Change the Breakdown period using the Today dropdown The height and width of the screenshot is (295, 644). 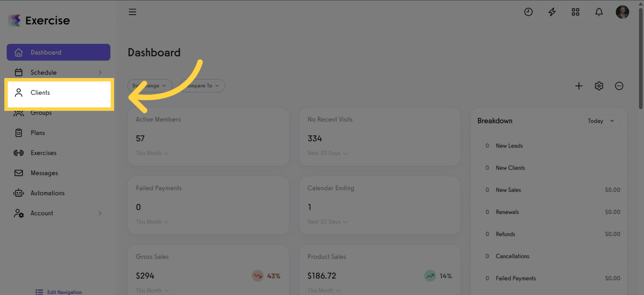click(602, 121)
